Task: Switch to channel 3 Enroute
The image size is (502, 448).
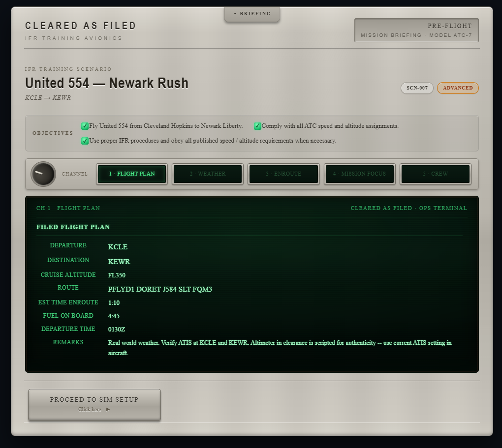Action: tap(283, 174)
